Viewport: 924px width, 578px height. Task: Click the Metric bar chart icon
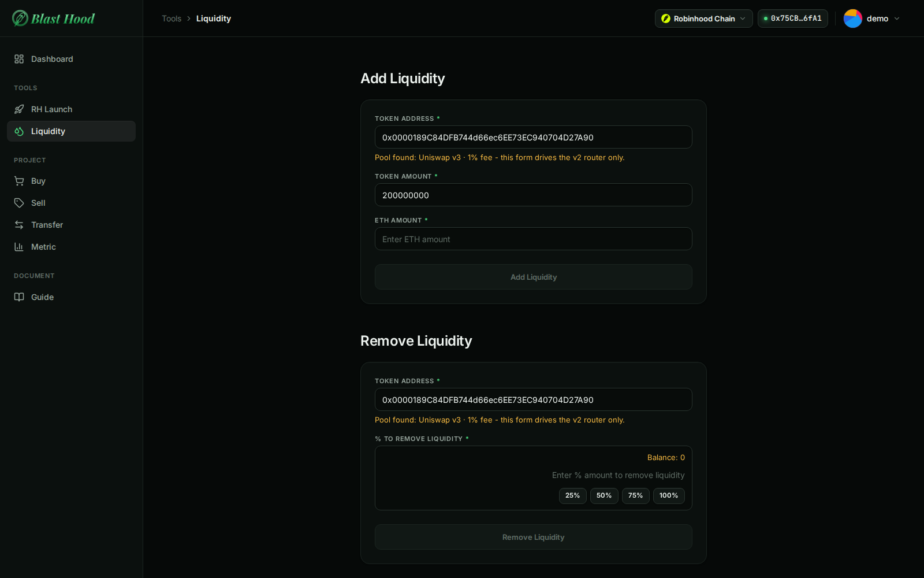[19, 247]
